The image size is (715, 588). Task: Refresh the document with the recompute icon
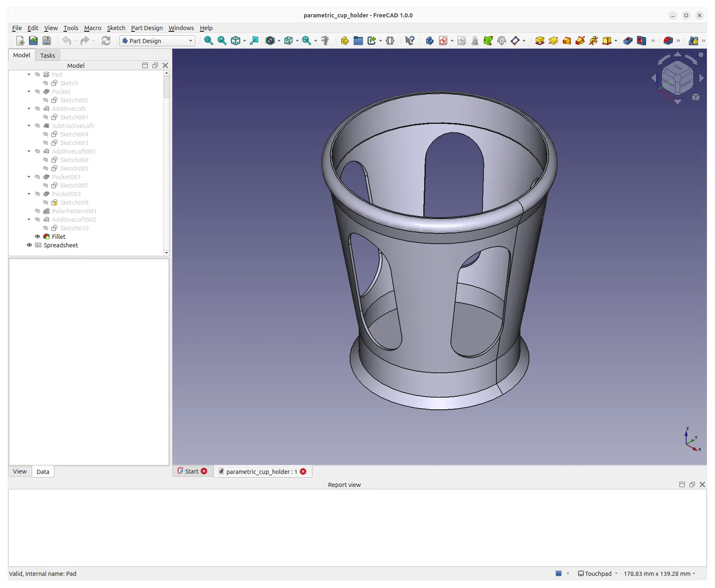click(x=106, y=41)
